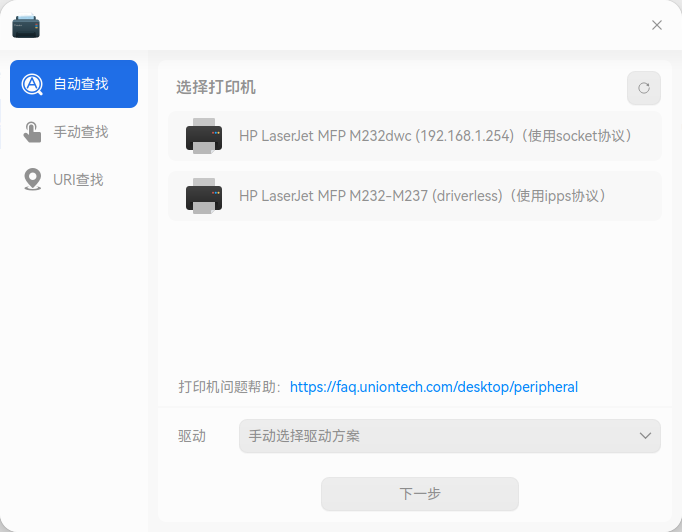Open the 手动选择驱动方案 driver dropdown
This screenshot has height=532, width=682.
click(450, 436)
